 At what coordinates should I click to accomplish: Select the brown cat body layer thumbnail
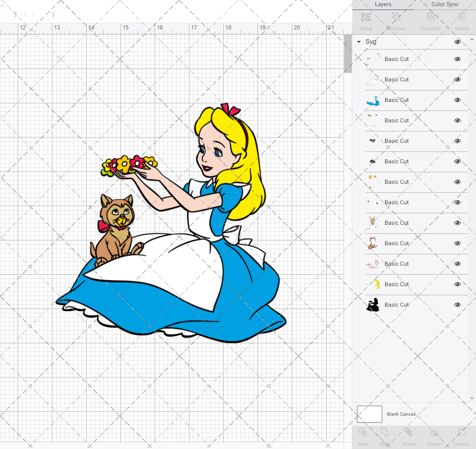pos(373,243)
